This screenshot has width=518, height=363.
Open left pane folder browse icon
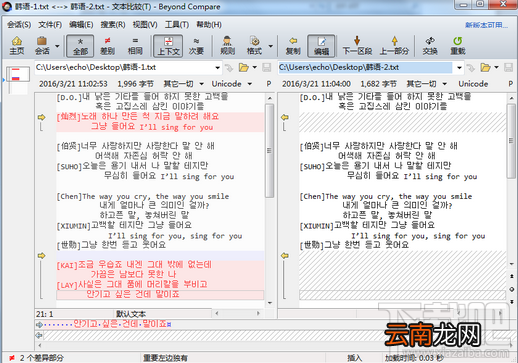click(244, 68)
